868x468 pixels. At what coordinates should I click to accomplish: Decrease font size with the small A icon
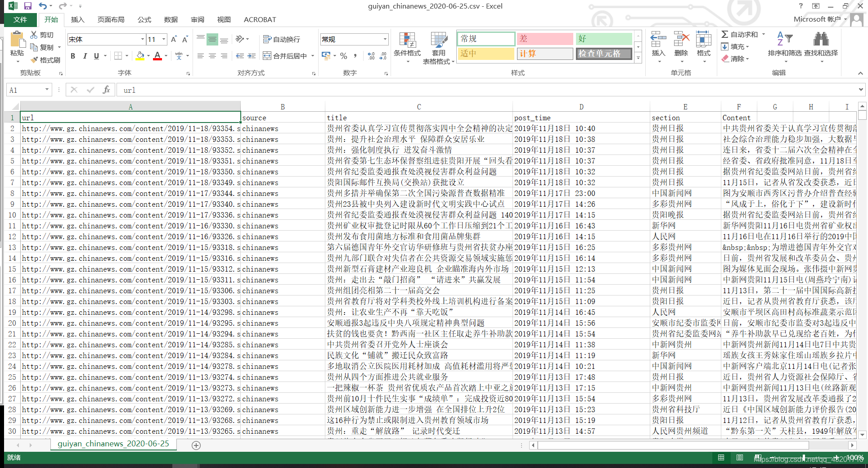click(185, 39)
